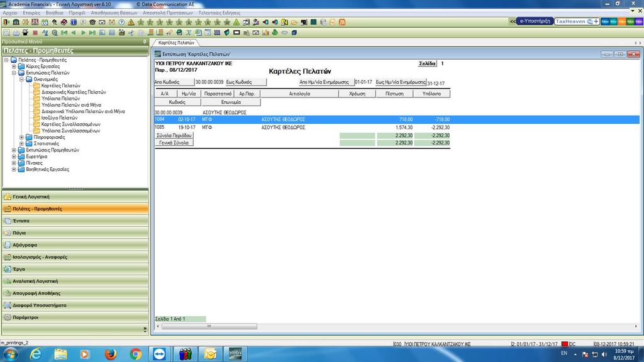The height and width of the screenshot is (362, 644).
Task: Go to next page green arrow
Action: [83, 33]
